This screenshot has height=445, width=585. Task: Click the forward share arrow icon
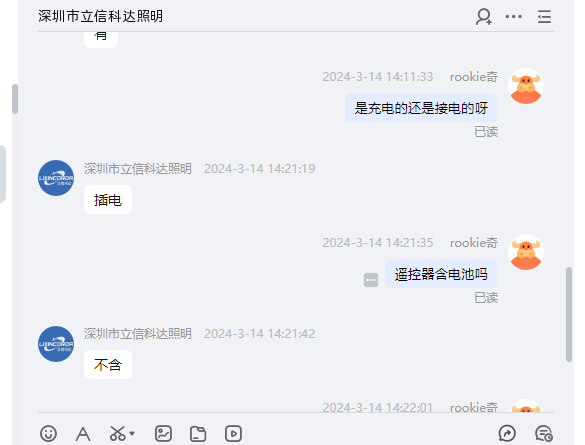tap(507, 433)
